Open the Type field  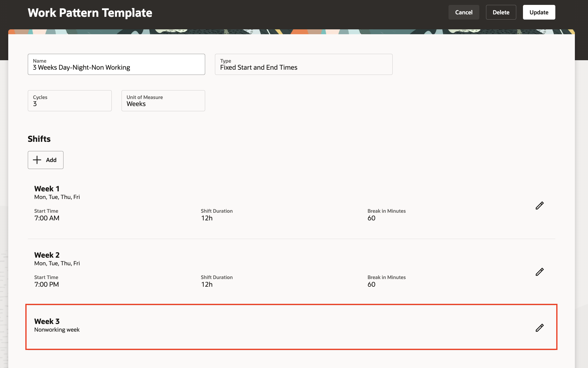point(303,64)
